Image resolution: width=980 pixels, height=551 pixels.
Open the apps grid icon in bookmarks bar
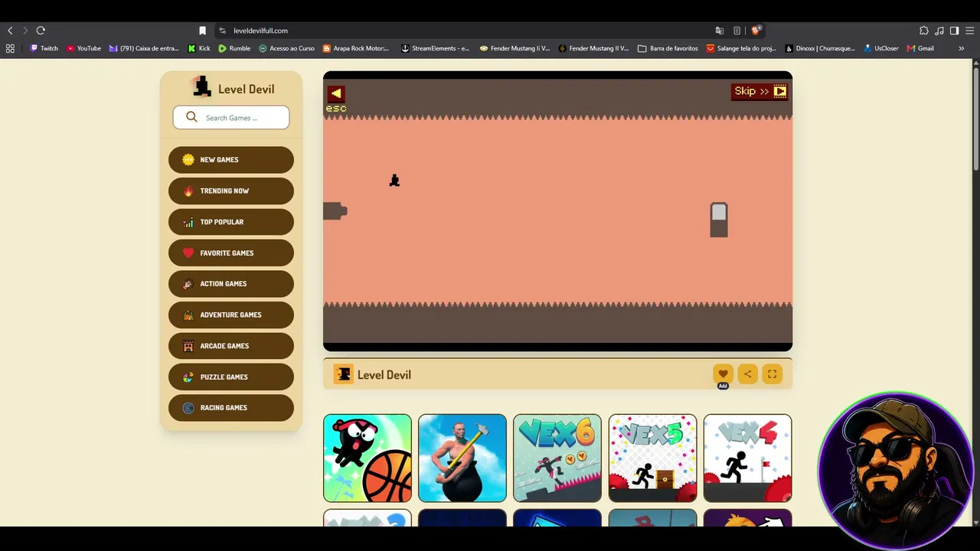tap(10, 48)
